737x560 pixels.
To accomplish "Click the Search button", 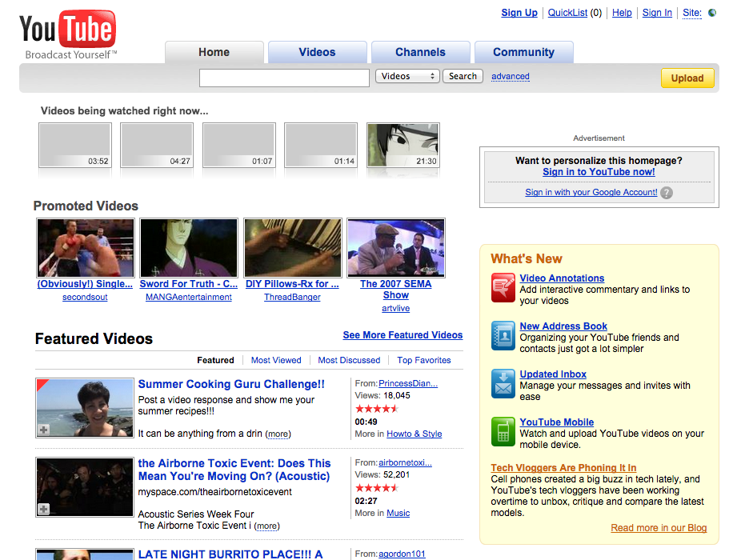I will tap(463, 76).
